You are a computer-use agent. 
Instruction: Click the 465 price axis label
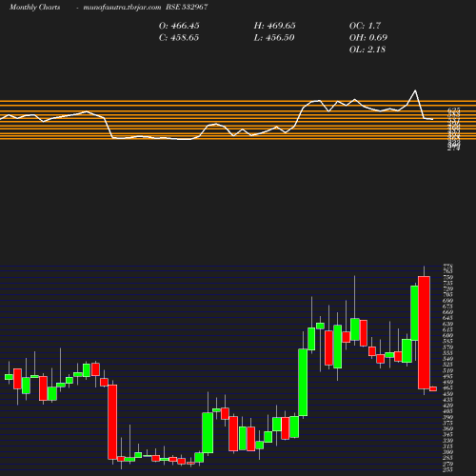(447, 388)
